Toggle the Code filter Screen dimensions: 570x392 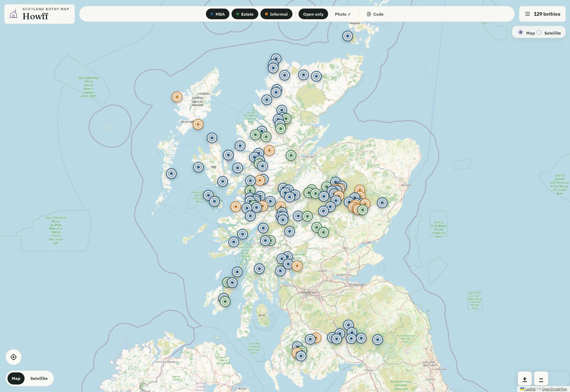pyautogui.click(x=375, y=14)
